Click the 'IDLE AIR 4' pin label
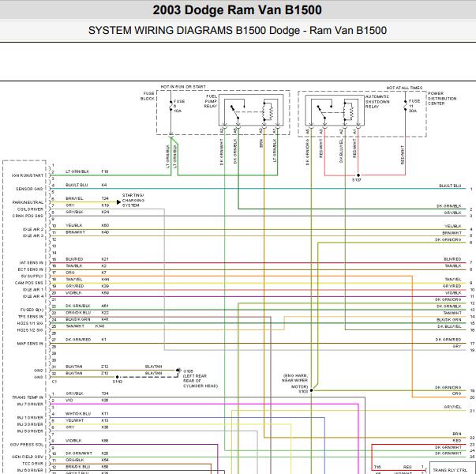Viewport: 476px width, 474px height. click(33, 296)
